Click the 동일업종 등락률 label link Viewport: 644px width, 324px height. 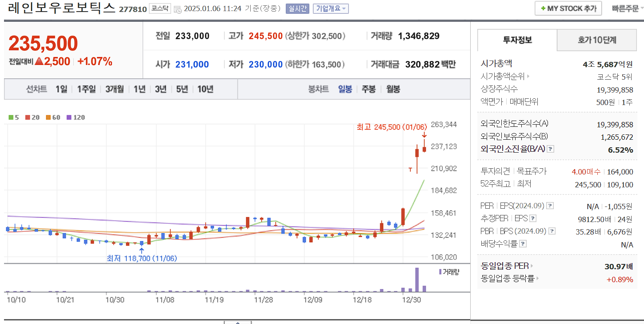508,279
